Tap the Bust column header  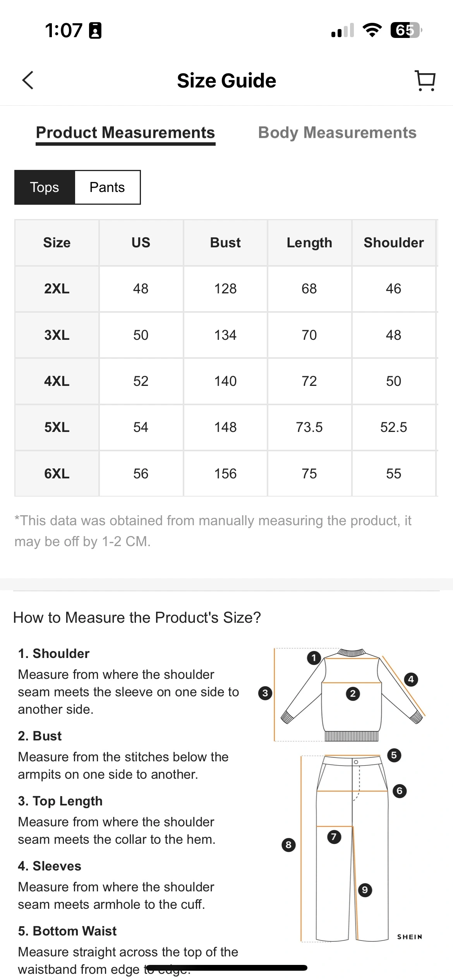[225, 243]
